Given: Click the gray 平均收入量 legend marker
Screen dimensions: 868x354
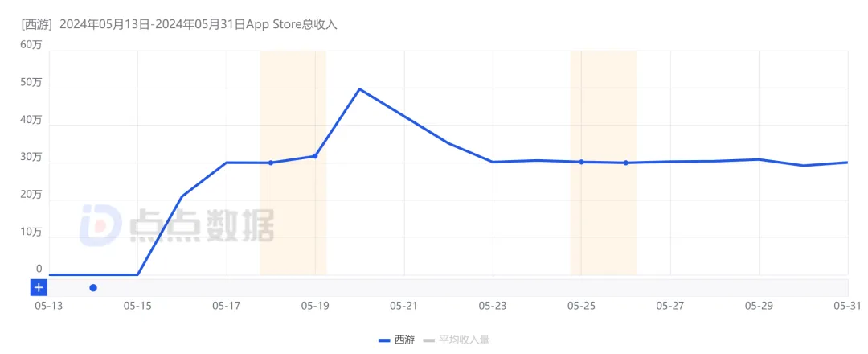Looking at the screenshot, I should (x=428, y=340).
